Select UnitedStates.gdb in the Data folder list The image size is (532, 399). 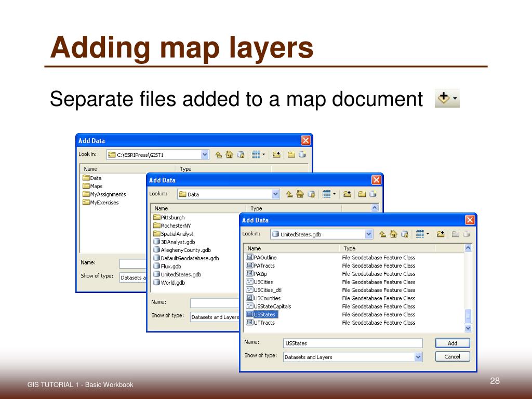(177, 274)
